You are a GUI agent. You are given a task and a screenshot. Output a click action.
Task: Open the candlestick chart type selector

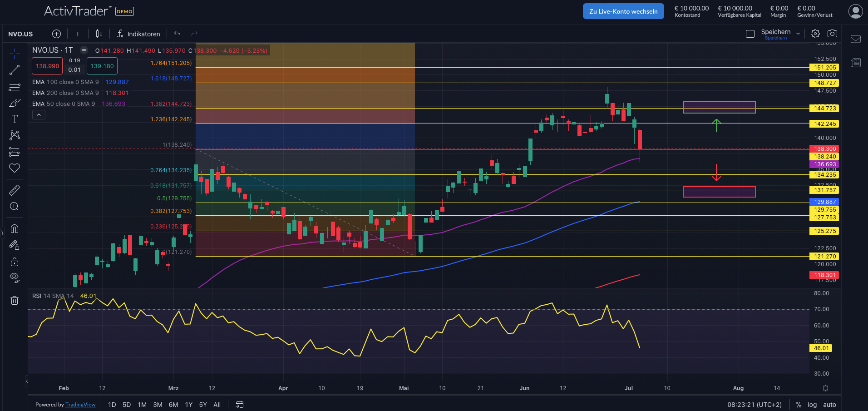(99, 34)
